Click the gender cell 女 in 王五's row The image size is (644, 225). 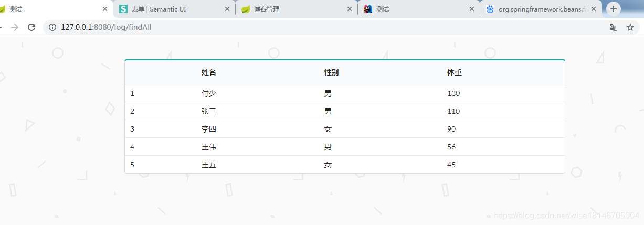[328, 165]
